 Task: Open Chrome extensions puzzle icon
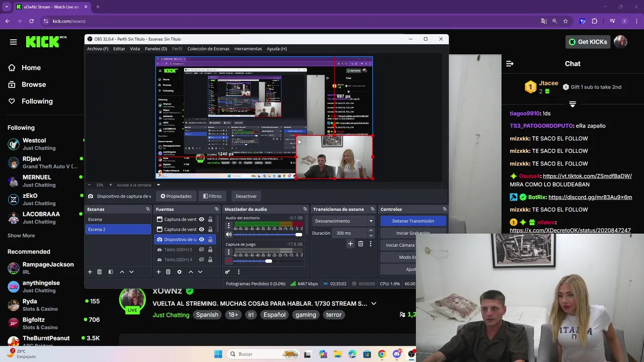[x=595, y=21]
